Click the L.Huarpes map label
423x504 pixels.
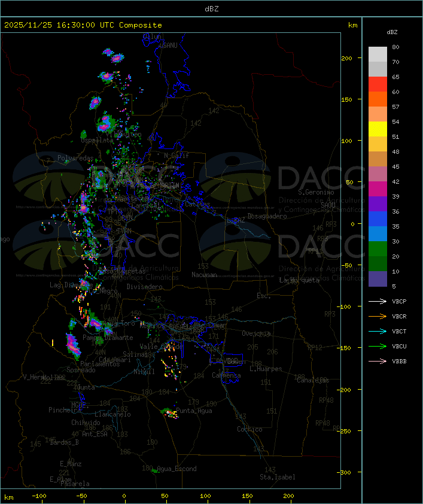(266, 369)
